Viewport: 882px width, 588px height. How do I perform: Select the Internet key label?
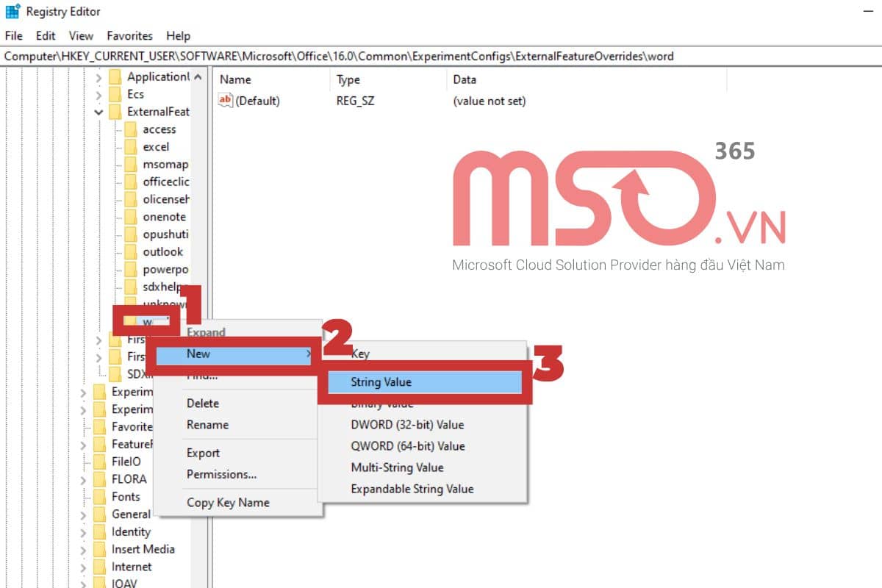tap(132, 567)
